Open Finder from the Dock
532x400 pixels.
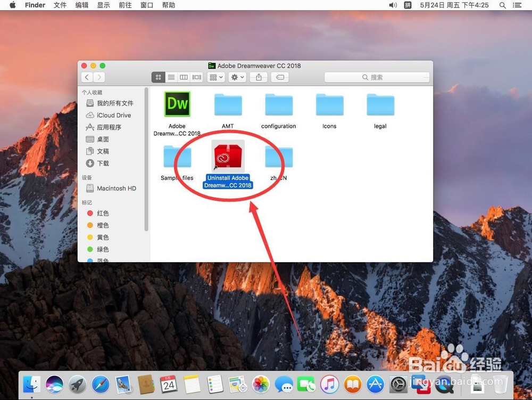click(31, 385)
